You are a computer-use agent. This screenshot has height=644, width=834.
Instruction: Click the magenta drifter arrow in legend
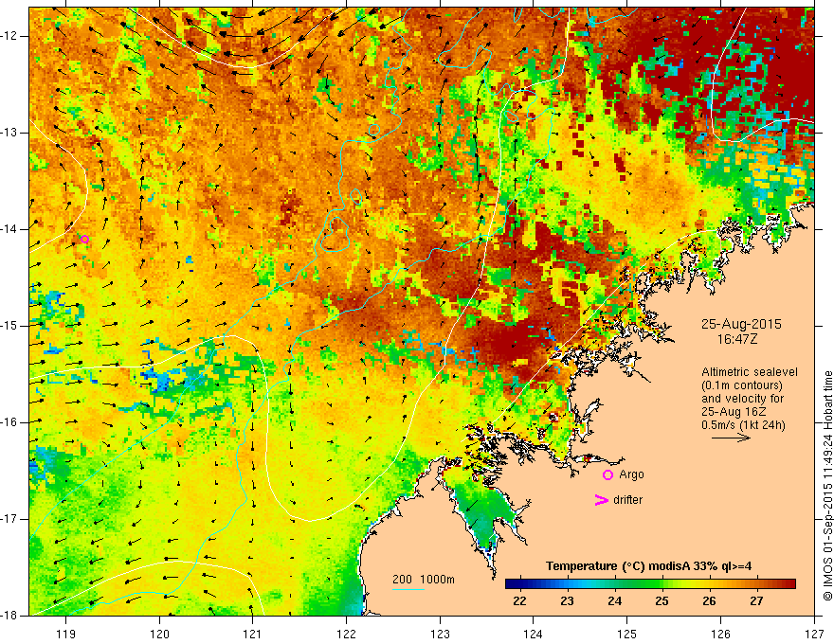tap(601, 500)
